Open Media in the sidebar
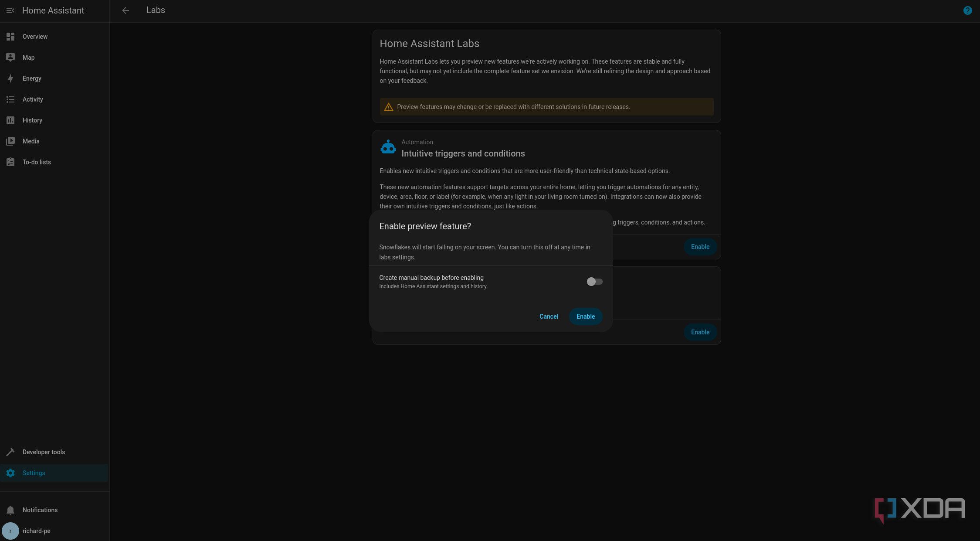 (54, 141)
